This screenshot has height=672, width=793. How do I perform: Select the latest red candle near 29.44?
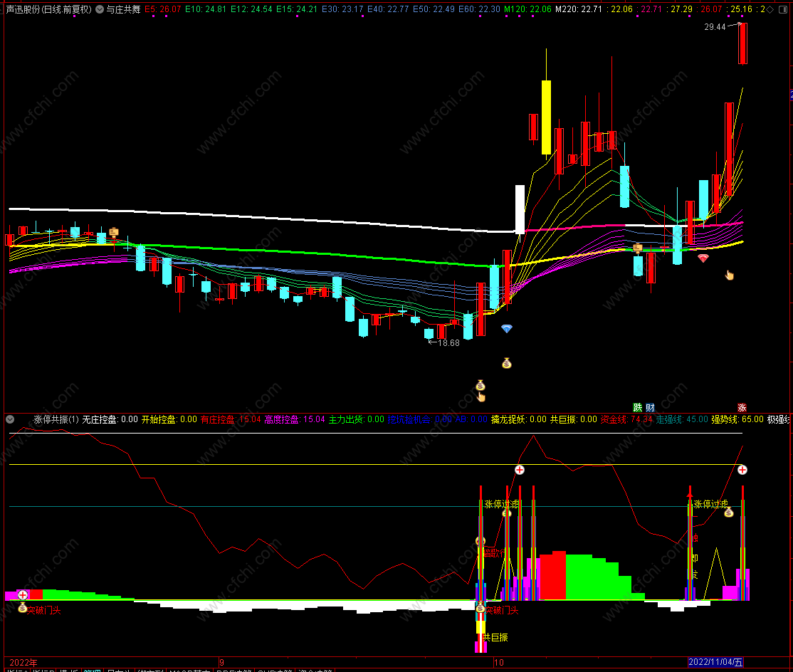(742, 43)
